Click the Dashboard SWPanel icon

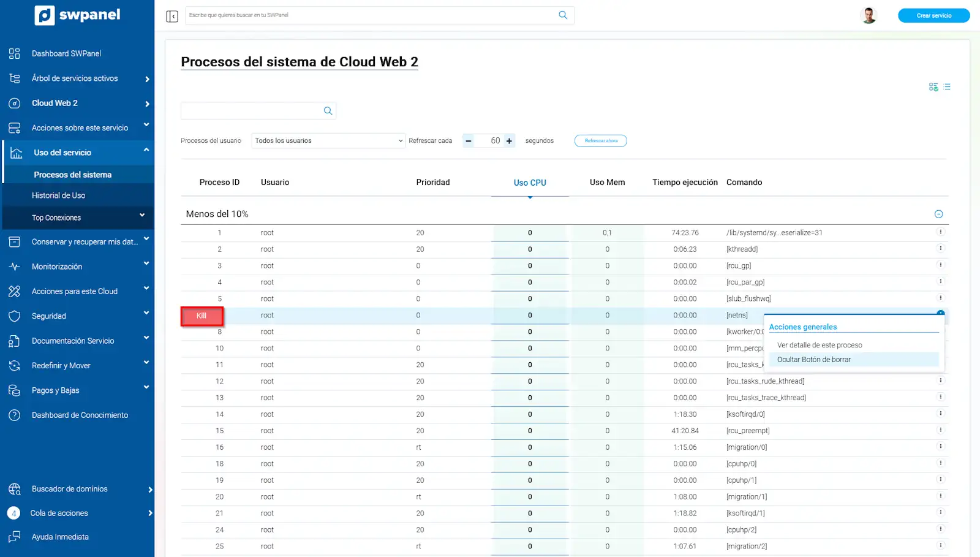[15, 53]
